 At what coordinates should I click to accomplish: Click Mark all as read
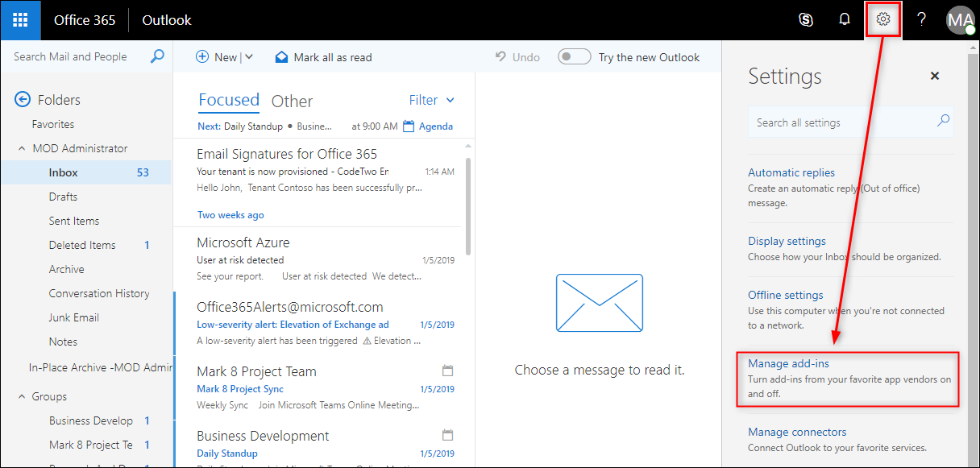[323, 56]
